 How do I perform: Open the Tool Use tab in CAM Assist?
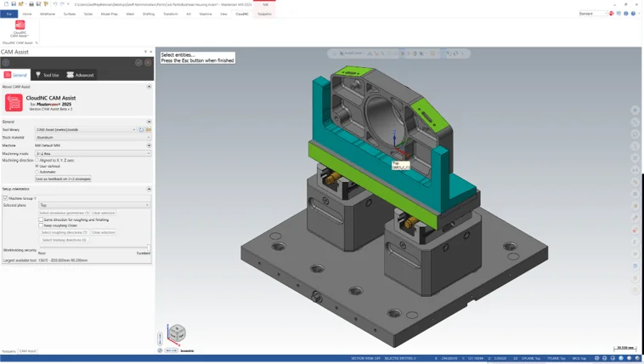pyautogui.click(x=48, y=75)
